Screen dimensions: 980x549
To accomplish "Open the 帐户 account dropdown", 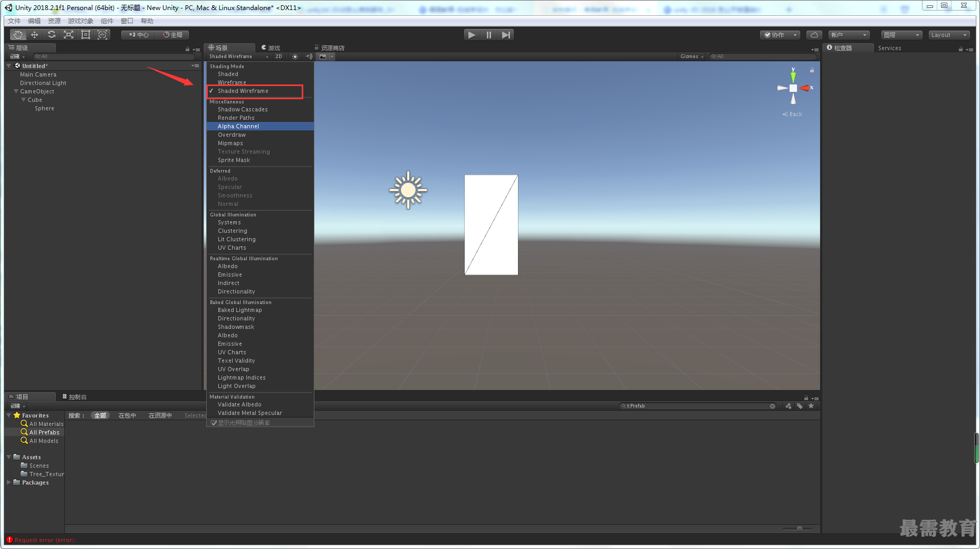I will [849, 35].
